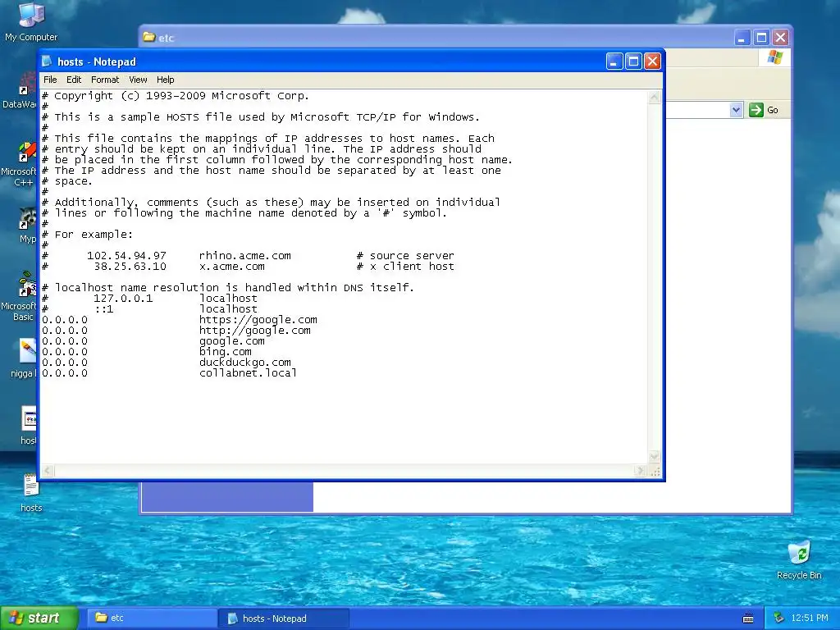The width and height of the screenshot is (840, 630).
Task: Click the Copyright line in hosts file
Action: pyautogui.click(x=176, y=96)
